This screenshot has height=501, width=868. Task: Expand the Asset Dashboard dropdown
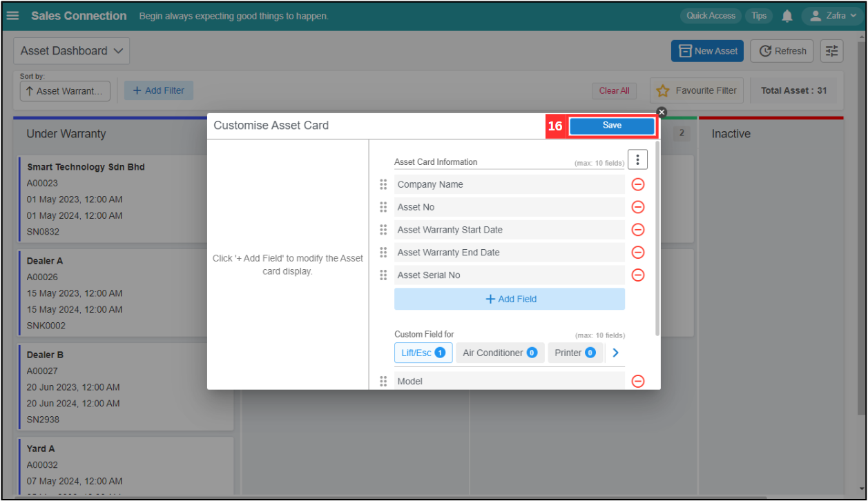point(71,51)
